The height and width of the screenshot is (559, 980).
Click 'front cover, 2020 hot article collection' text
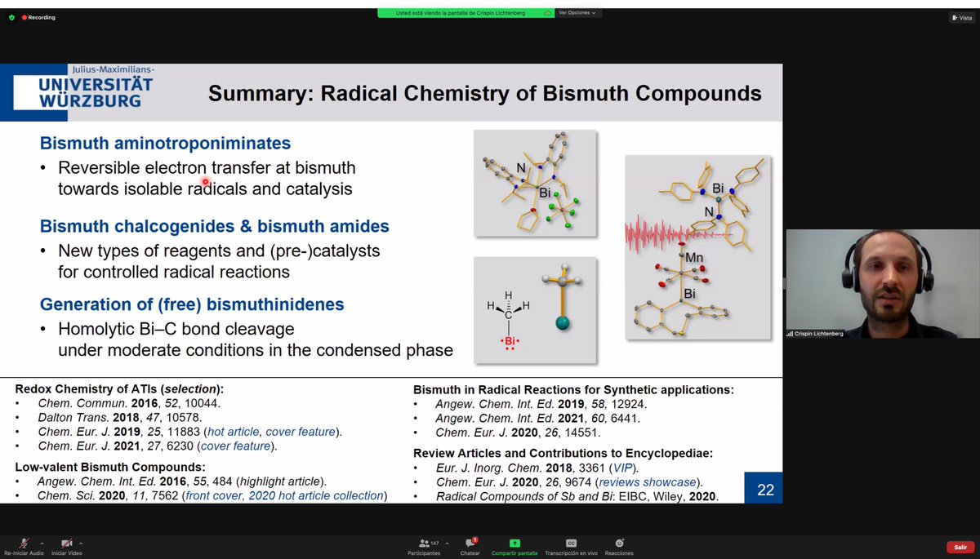pos(285,495)
